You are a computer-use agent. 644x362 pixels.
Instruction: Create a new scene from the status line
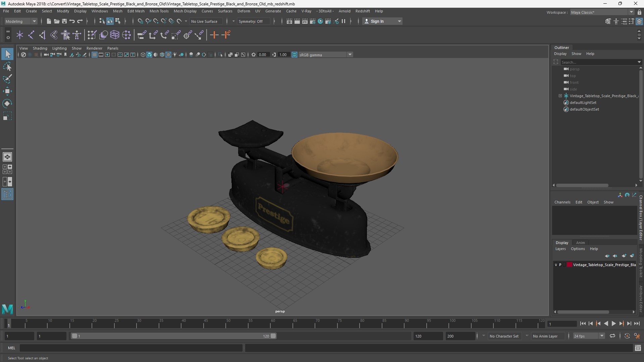click(x=49, y=21)
